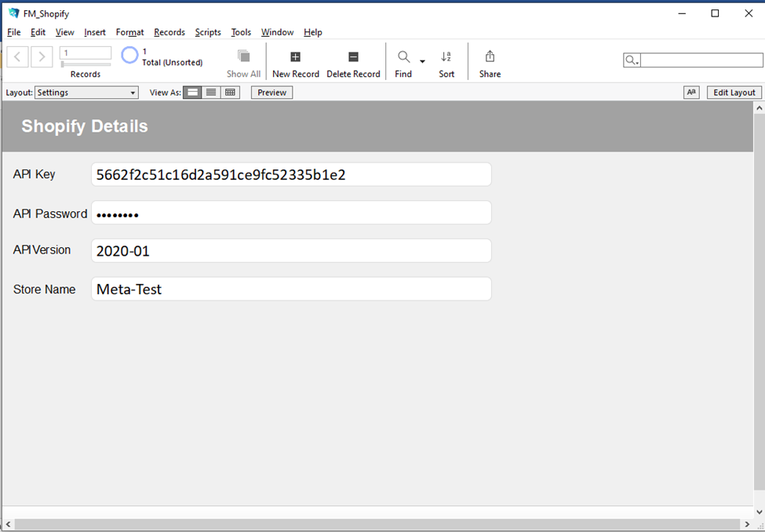Click the record navigation slider

coord(86,64)
